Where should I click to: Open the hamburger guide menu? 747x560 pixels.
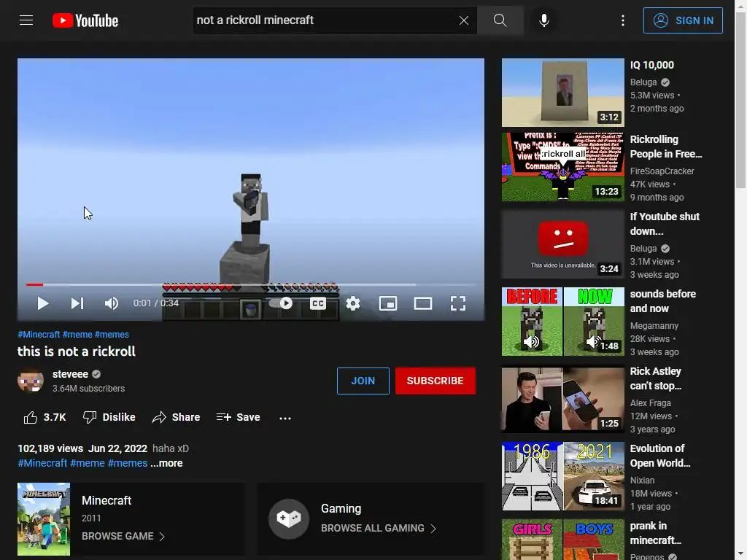point(26,20)
